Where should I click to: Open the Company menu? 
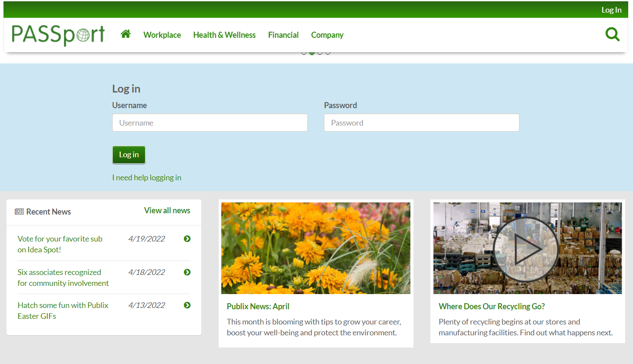pos(327,35)
